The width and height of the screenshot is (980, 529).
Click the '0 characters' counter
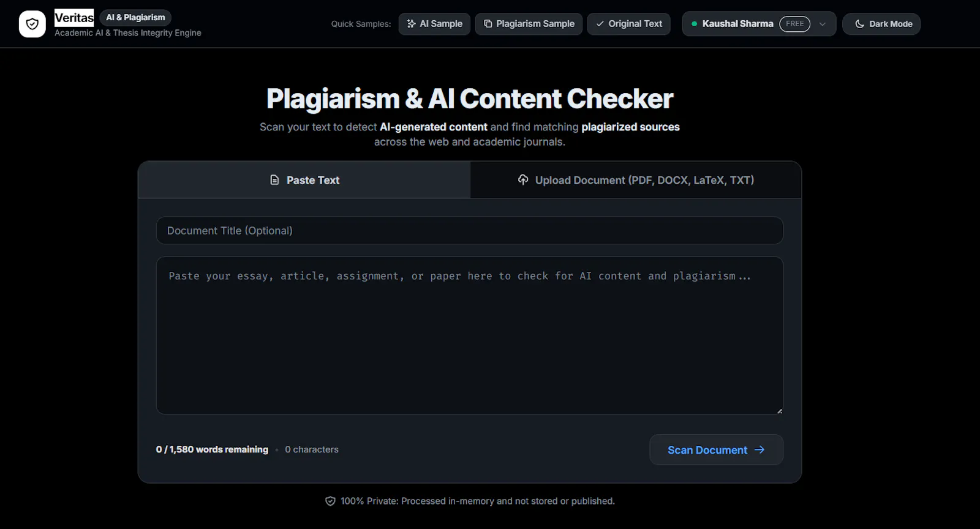pyautogui.click(x=311, y=449)
